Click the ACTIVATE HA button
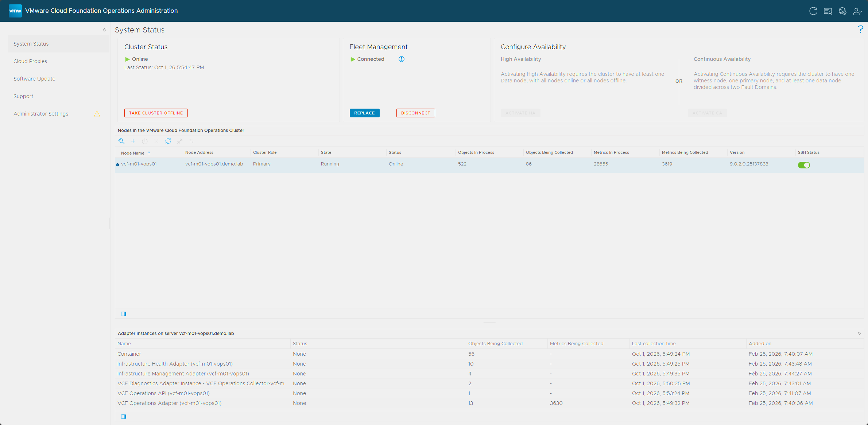The width and height of the screenshot is (868, 425). 520,113
